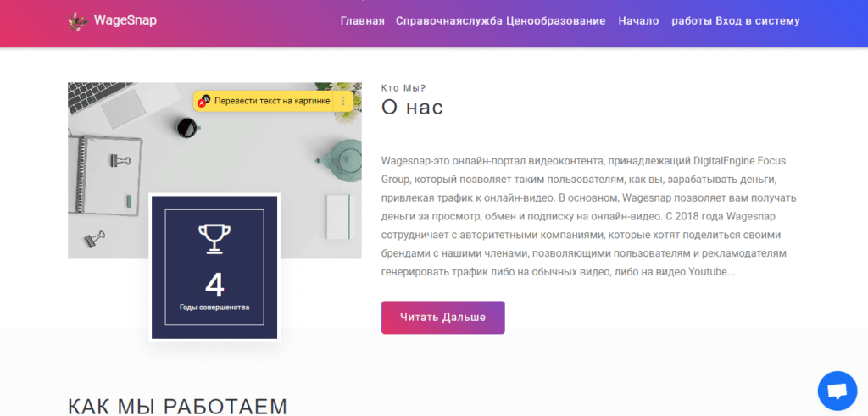Click the trophy icon
Screen dimensions: 868x416
coord(214,239)
